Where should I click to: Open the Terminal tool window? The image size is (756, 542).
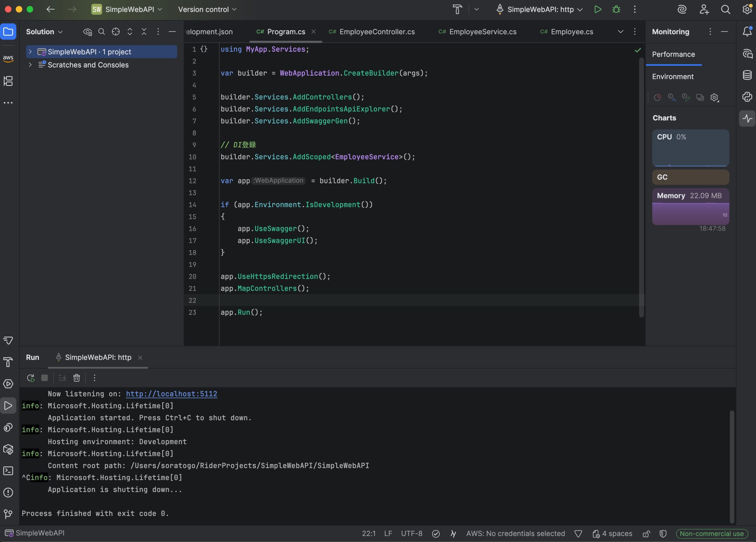[x=8, y=471]
